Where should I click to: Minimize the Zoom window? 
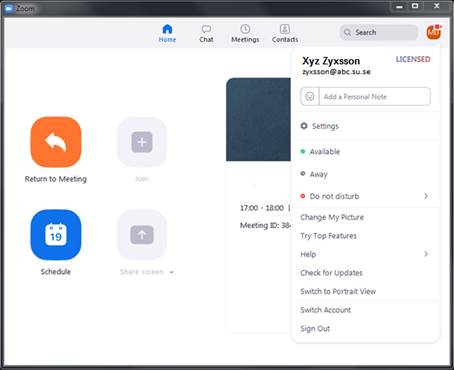(x=399, y=6)
